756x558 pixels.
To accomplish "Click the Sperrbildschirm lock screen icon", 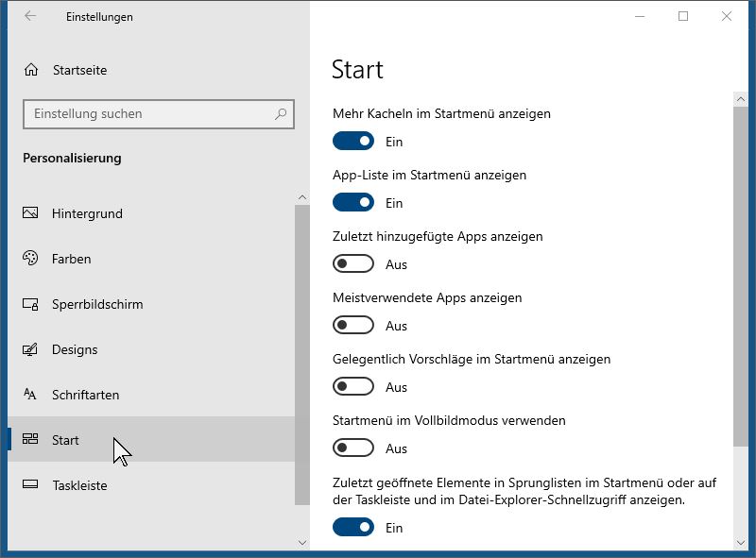I will [30, 304].
